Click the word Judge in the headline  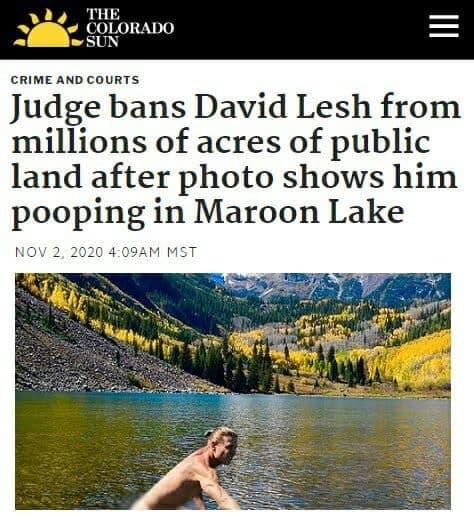(x=56, y=107)
